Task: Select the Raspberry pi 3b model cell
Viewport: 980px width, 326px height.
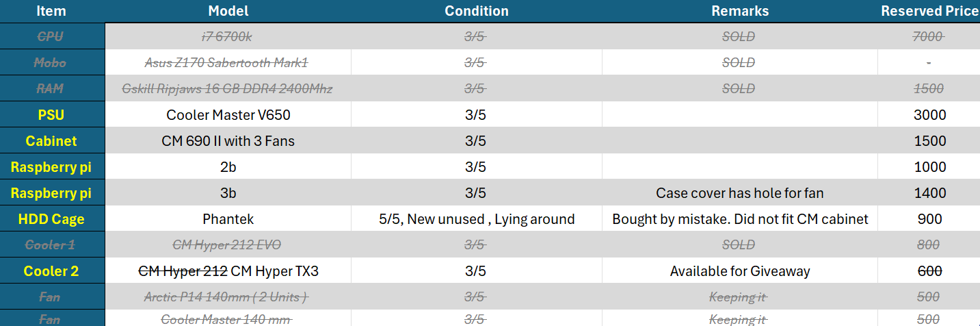Action: point(228,193)
